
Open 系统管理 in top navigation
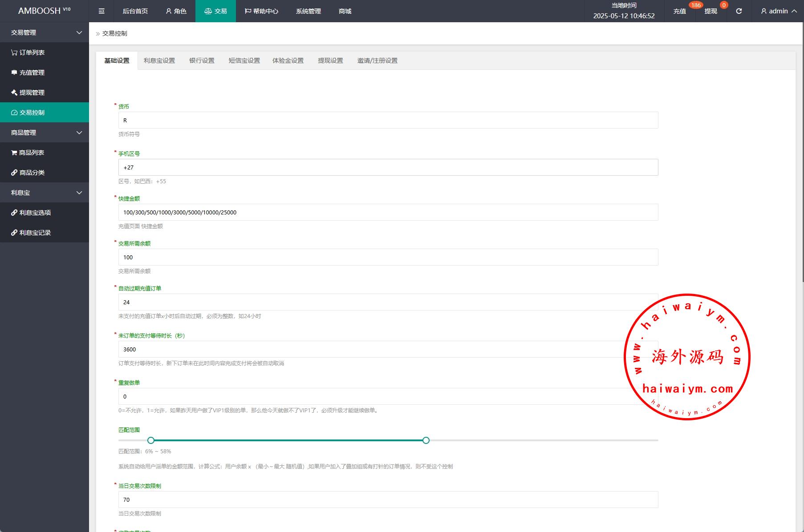[308, 11]
